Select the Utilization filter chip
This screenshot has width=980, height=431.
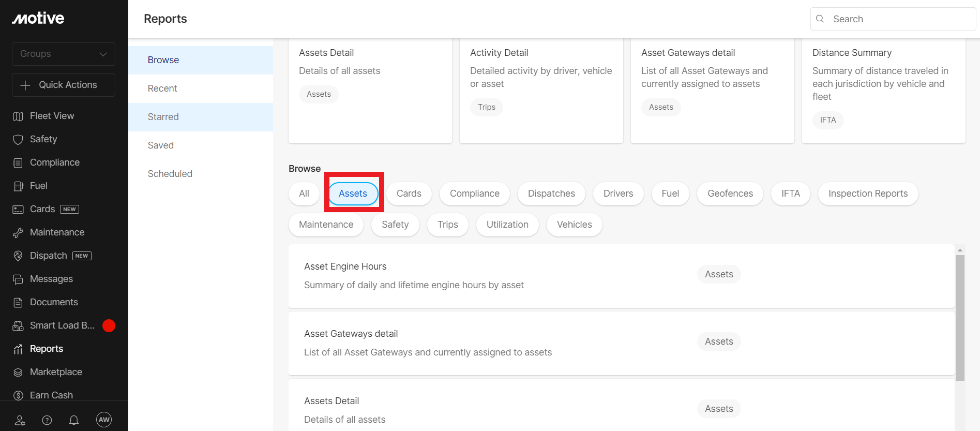point(507,225)
